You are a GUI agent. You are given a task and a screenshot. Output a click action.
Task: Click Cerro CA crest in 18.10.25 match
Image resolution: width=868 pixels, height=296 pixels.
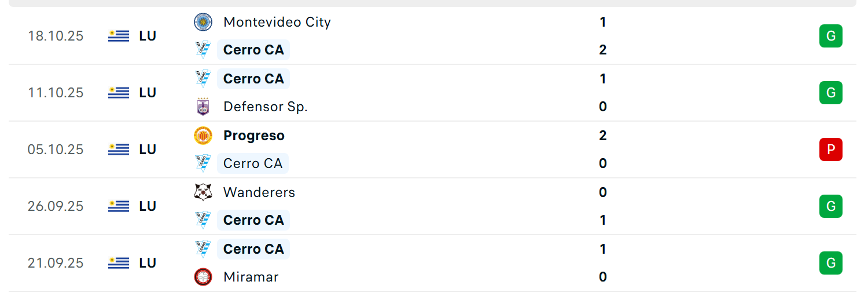tap(203, 50)
